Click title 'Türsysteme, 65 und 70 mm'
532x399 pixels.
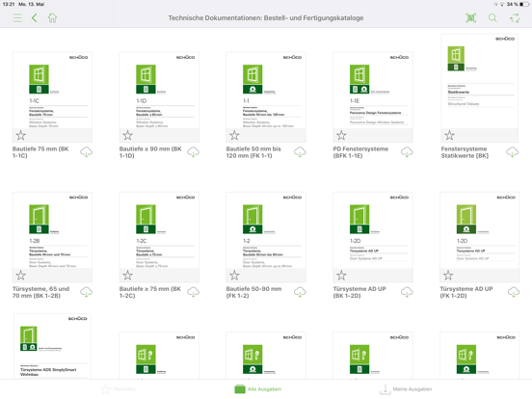point(41,292)
